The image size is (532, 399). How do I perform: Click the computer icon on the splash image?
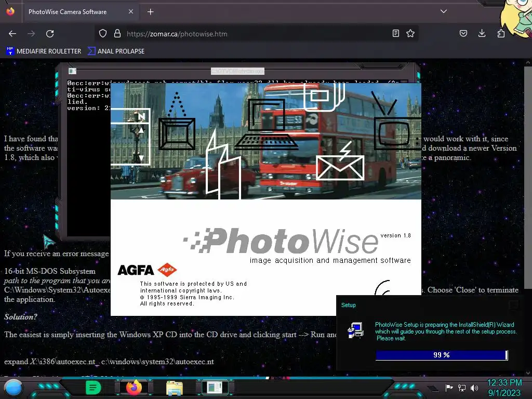coord(267,124)
